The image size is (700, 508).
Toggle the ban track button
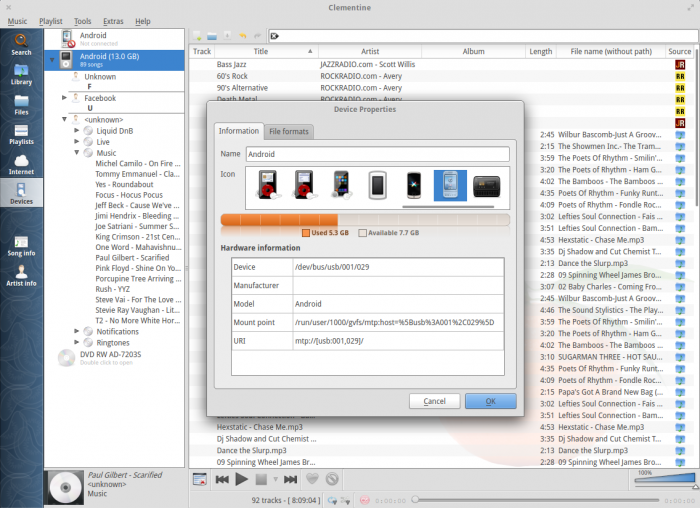[333, 480]
